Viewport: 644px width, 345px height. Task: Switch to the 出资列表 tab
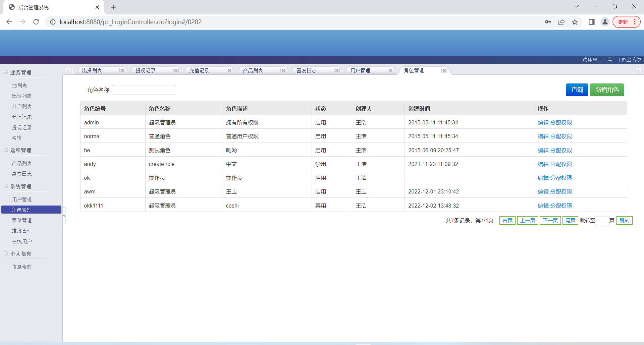pyautogui.click(x=92, y=70)
